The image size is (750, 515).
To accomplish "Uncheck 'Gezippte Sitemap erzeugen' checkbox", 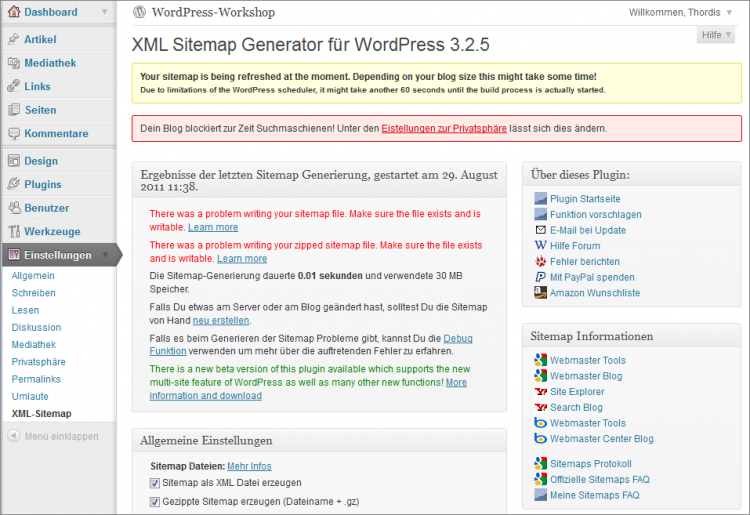I will pyautogui.click(x=155, y=501).
